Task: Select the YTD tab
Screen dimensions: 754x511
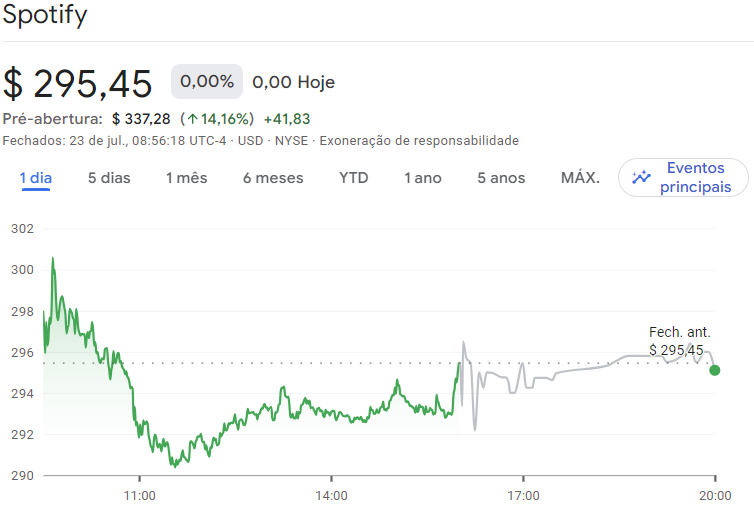Action: (x=353, y=178)
